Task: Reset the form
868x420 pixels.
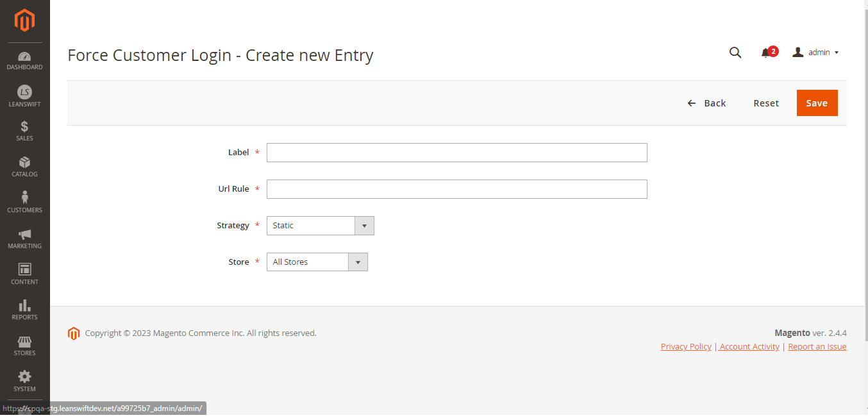Action: pos(766,103)
